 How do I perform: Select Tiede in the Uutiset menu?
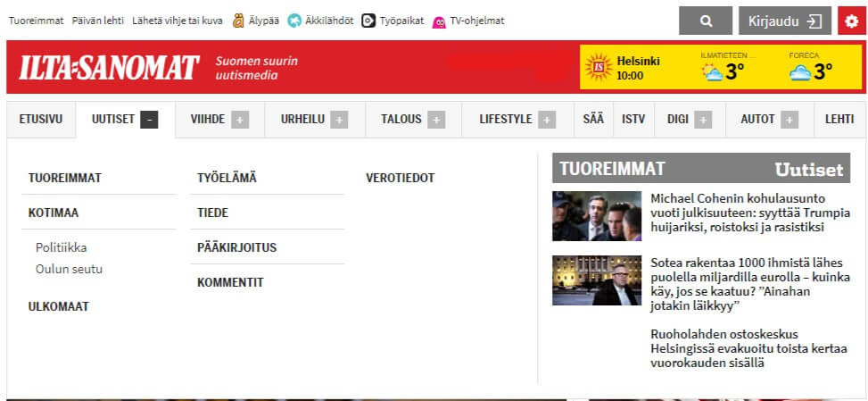[212, 213]
